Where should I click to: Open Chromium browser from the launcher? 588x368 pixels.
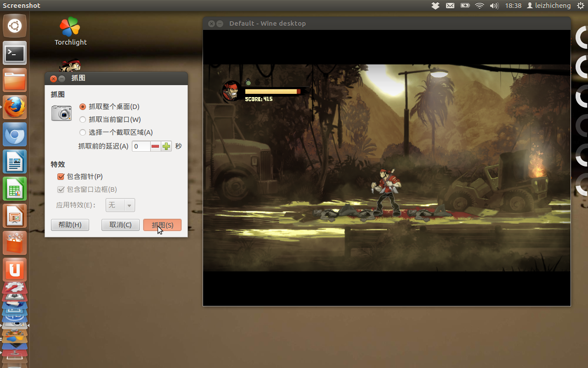(x=15, y=134)
